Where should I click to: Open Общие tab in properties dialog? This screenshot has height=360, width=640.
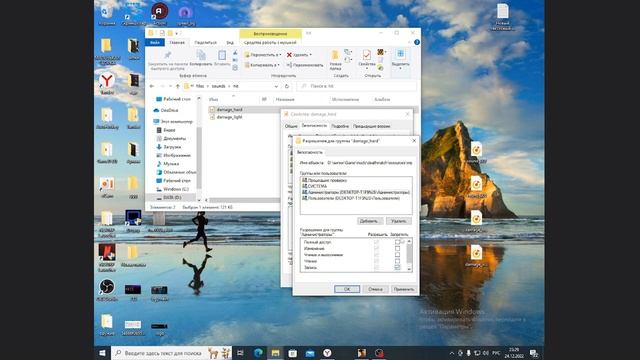point(291,126)
